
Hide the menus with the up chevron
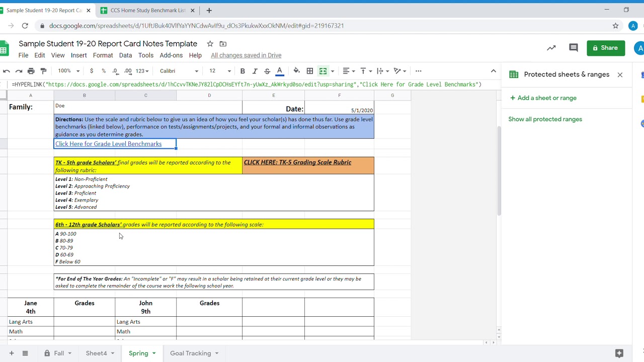[x=494, y=71]
